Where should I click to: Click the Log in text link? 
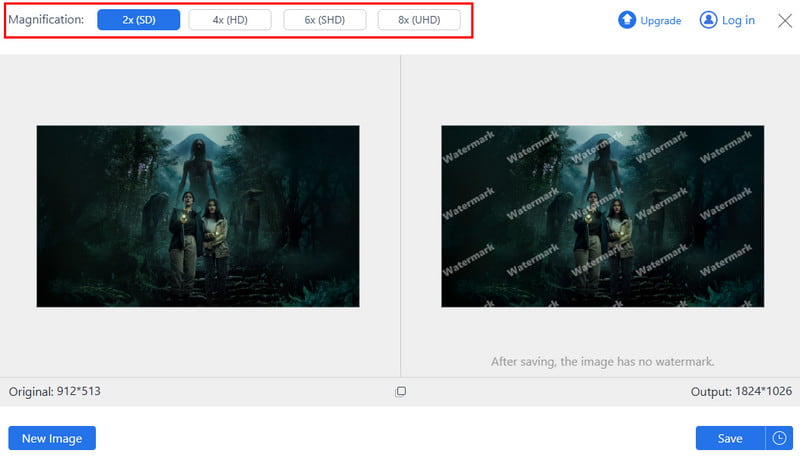738,21
